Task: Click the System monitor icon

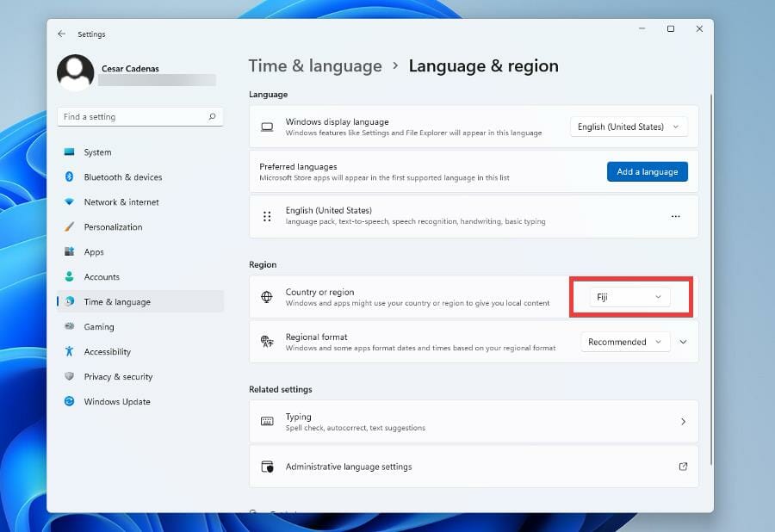Action: pyautogui.click(x=69, y=152)
